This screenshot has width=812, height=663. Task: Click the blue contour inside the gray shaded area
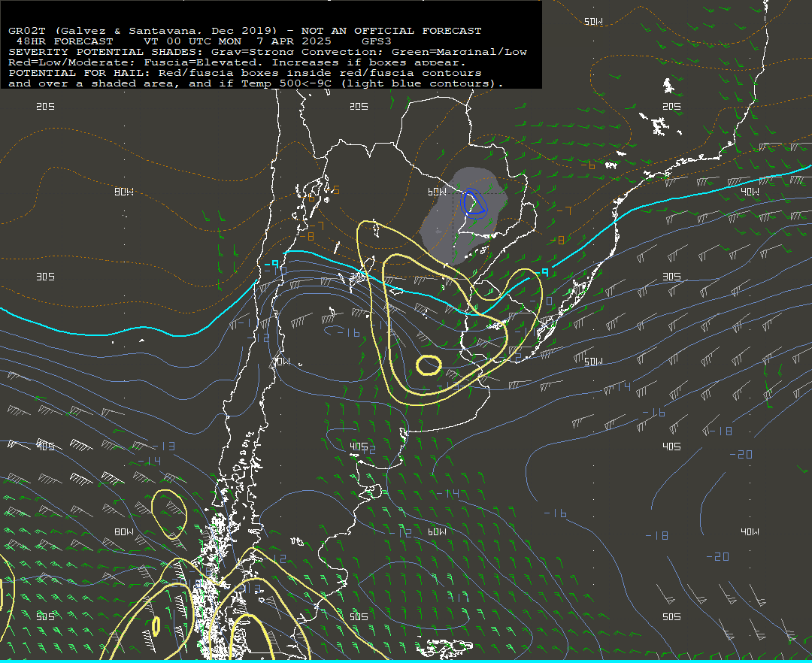pos(474,202)
